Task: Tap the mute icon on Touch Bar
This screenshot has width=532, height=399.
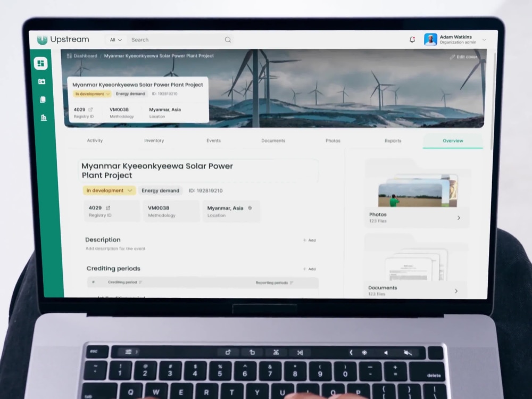Action: (x=408, y=353)
